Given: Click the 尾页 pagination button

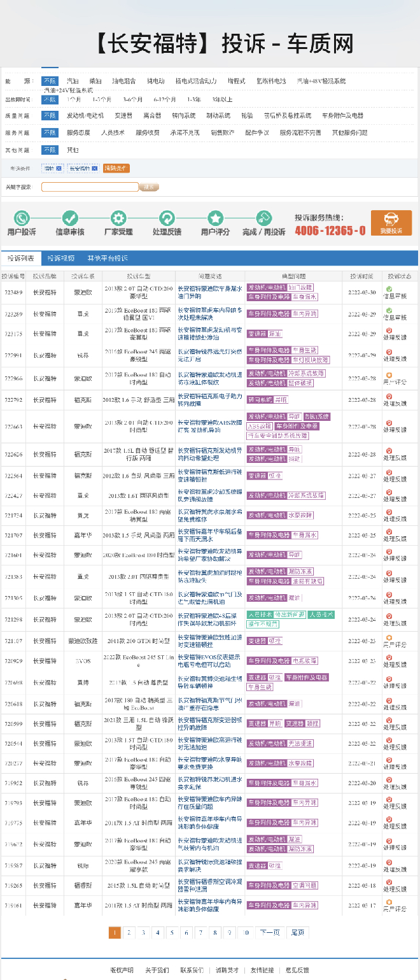Looking at the screenshot, I should click(x=298, y=932).
